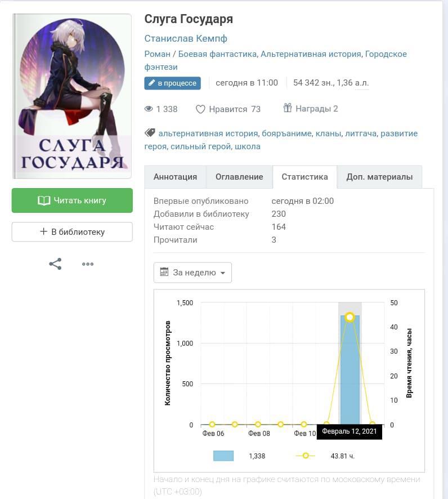This screenshot has height=499, width=448.
Task: Open the Оглавление tab
Action: [239, 177]
